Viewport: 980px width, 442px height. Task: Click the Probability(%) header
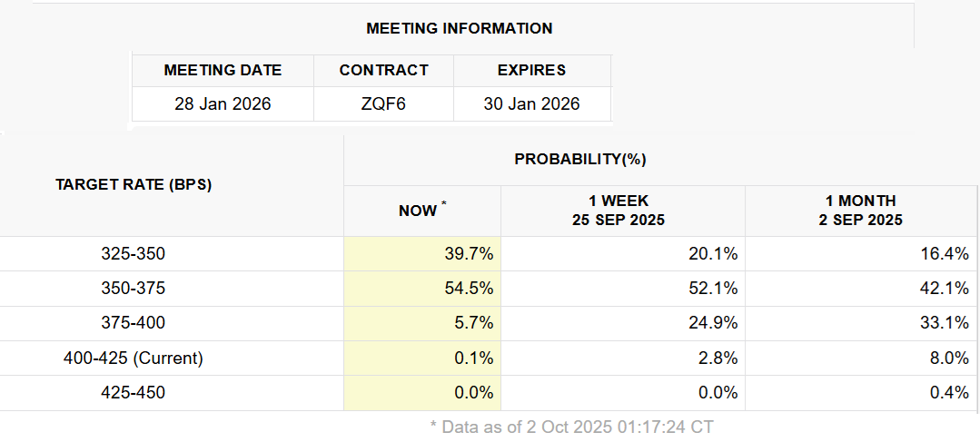coord(580,159)
